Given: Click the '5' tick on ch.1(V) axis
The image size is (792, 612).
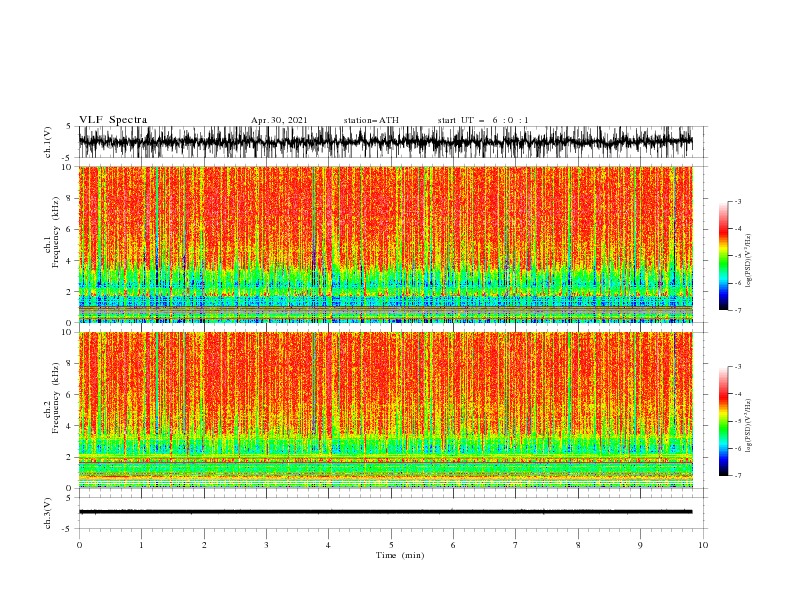Looking at the screenshot, I should coord(69,126).
